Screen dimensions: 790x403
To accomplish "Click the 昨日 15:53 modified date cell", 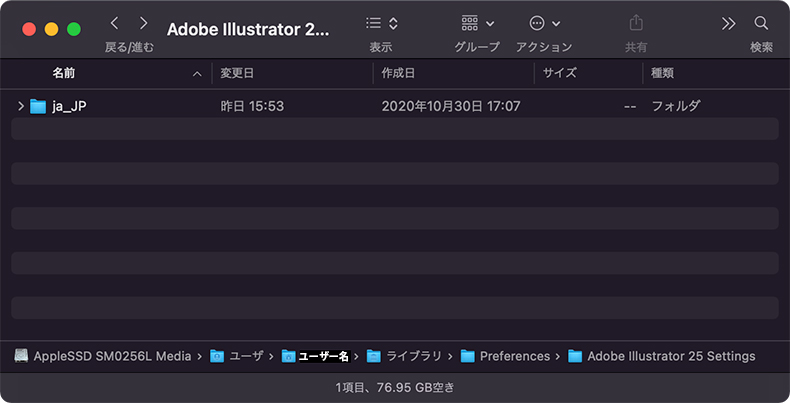I will [252, 106].
